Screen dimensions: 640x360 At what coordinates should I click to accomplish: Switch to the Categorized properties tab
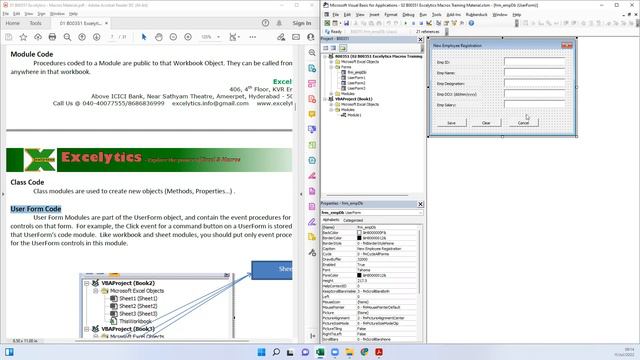click(353, 220)
